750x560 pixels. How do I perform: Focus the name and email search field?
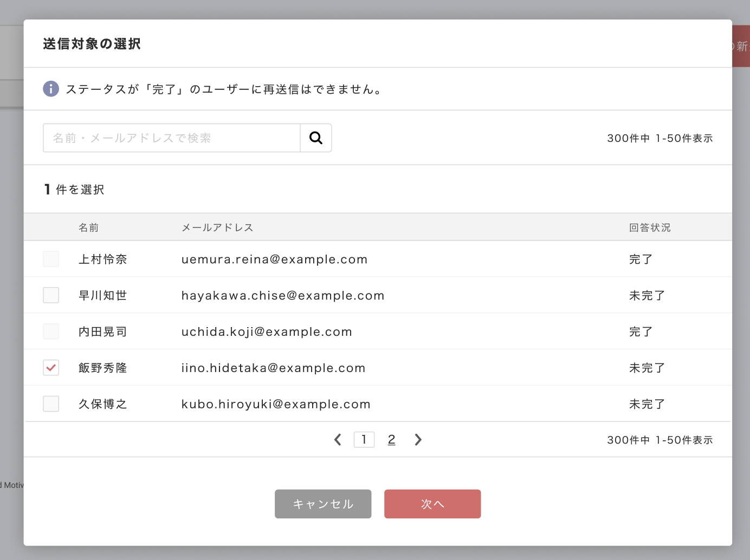coord(172,138)
